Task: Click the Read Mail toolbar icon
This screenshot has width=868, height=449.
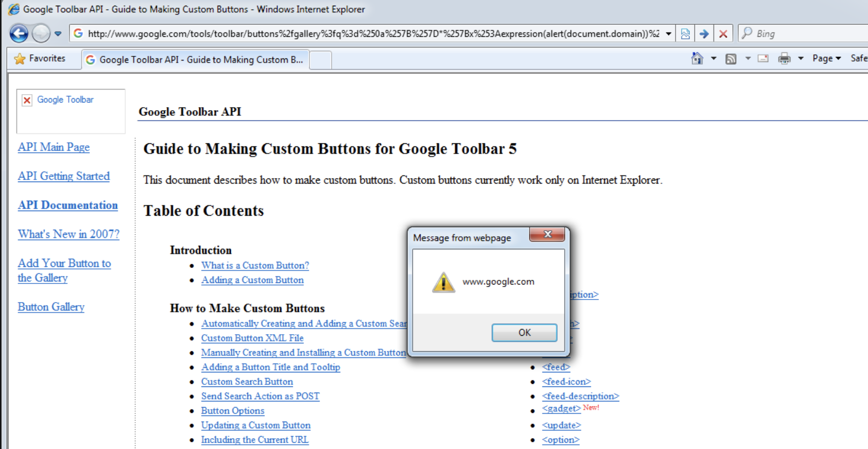Action: [763, 58]
